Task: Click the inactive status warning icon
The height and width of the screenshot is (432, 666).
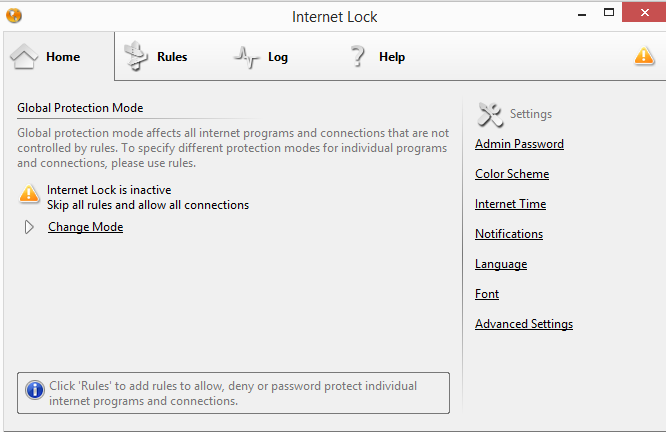Action: (30, 195)
